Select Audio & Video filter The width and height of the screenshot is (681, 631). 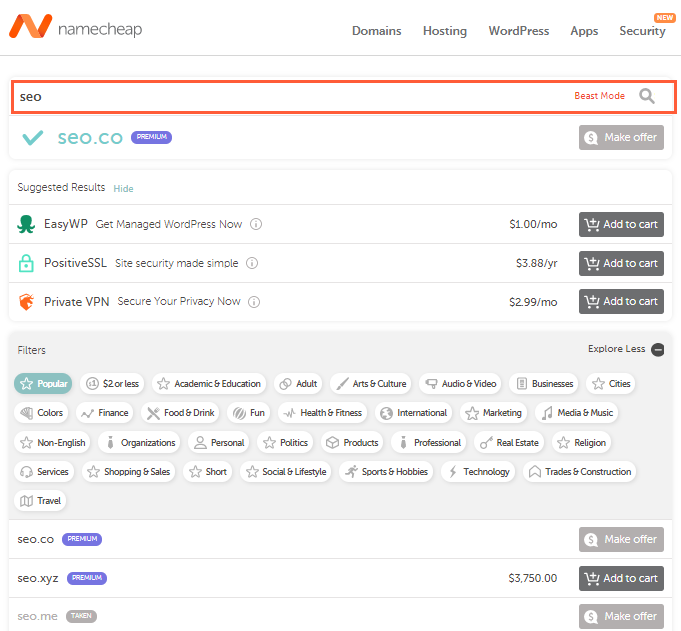[460, 383]
